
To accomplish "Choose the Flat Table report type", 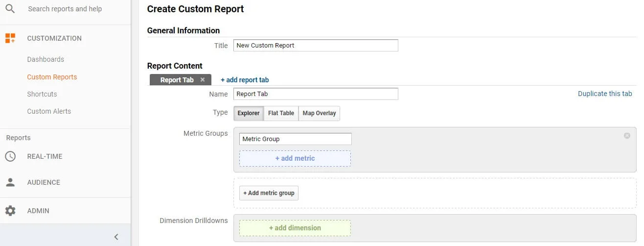I will 281,113.
